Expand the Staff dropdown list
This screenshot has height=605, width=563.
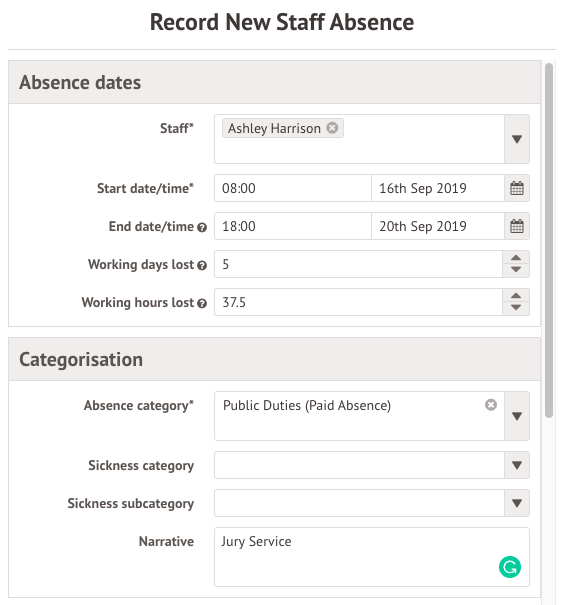(517, 139)
